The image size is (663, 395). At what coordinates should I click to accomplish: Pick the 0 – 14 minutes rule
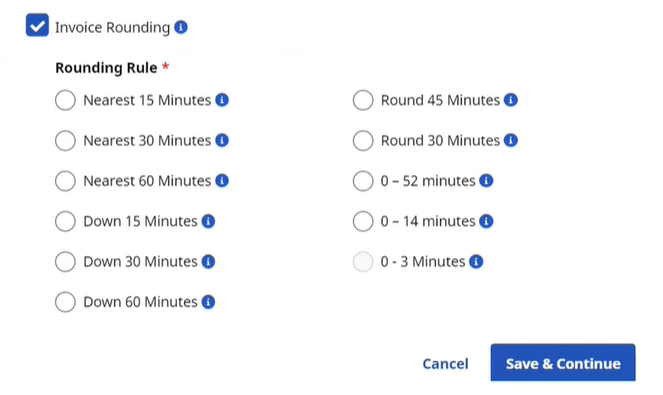pos(363,221)
